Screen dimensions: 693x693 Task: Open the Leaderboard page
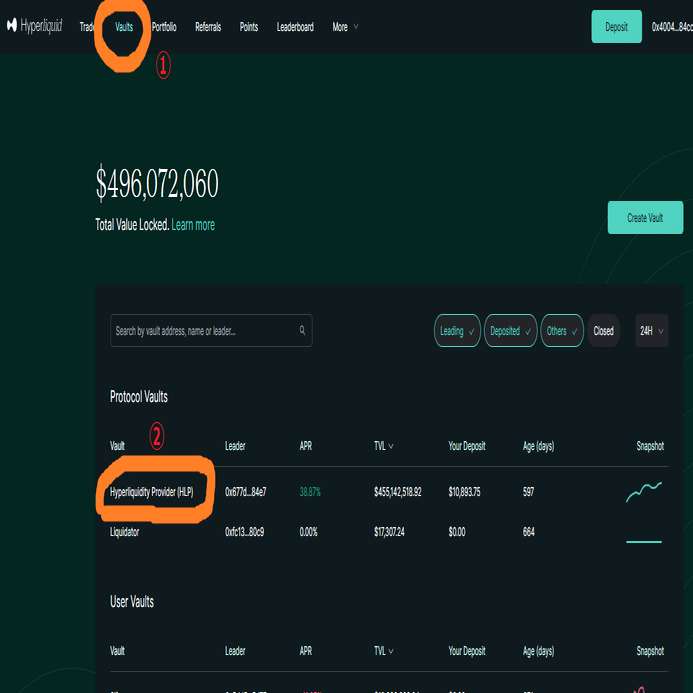(x=295, y=27)
